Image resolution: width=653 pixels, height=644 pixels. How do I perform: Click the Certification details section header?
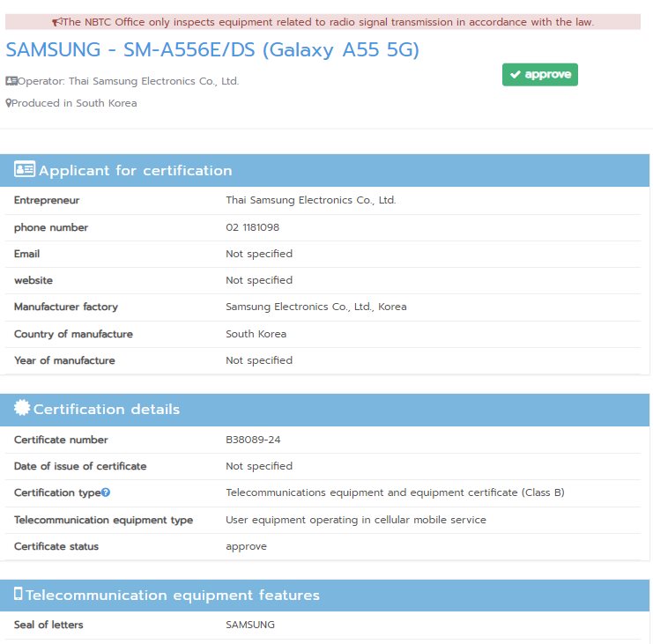coord(106,410)
